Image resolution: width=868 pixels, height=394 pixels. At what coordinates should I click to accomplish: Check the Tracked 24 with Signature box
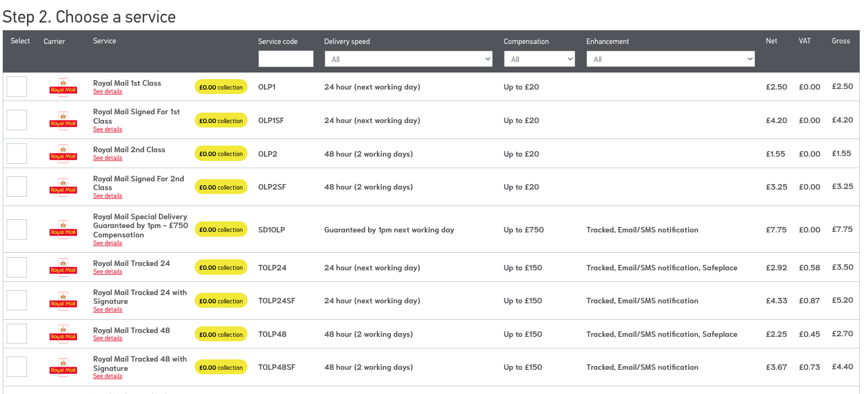pyautogui.click(x=17, y=301)
